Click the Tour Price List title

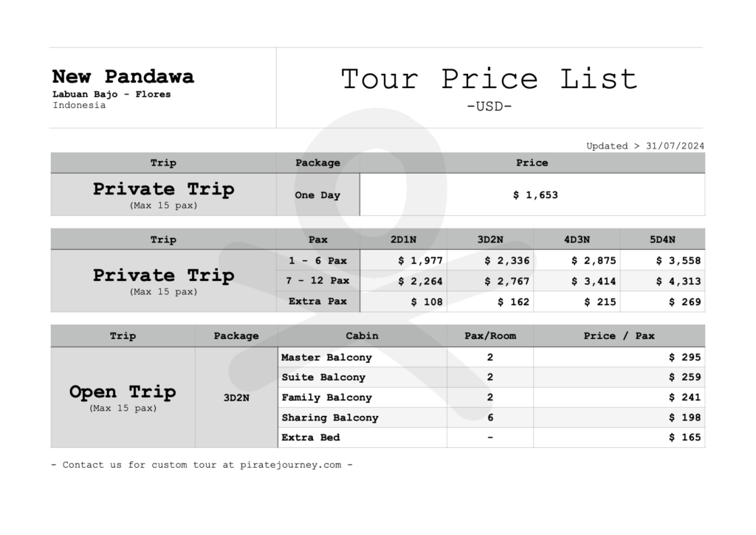tap(489, 79)
